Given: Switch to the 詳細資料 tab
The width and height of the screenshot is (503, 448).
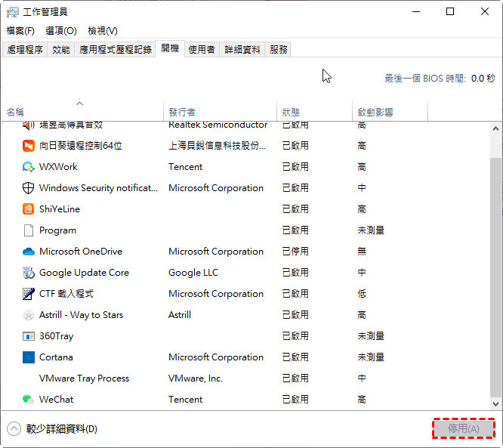Looking at the screenshot, I should pyautogui.click(x=242, y=50).
